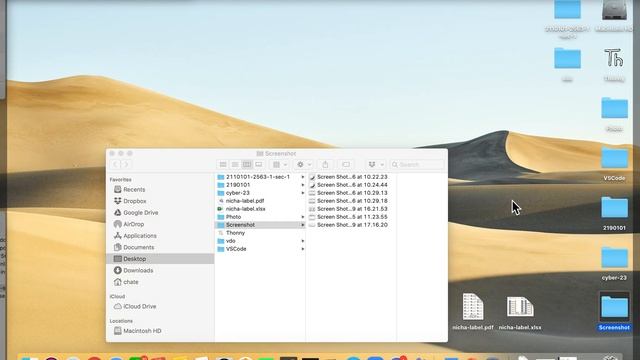Click the Finder Search field
This screenshot has height=360, width=640.
click(417, 164)
